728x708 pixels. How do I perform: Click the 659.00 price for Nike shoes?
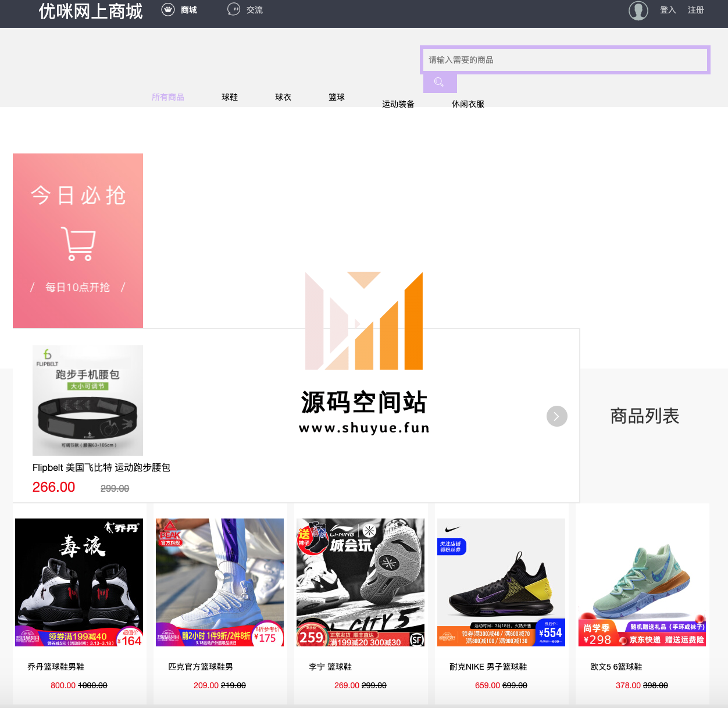pyautogui.click(x=487, y=685)
